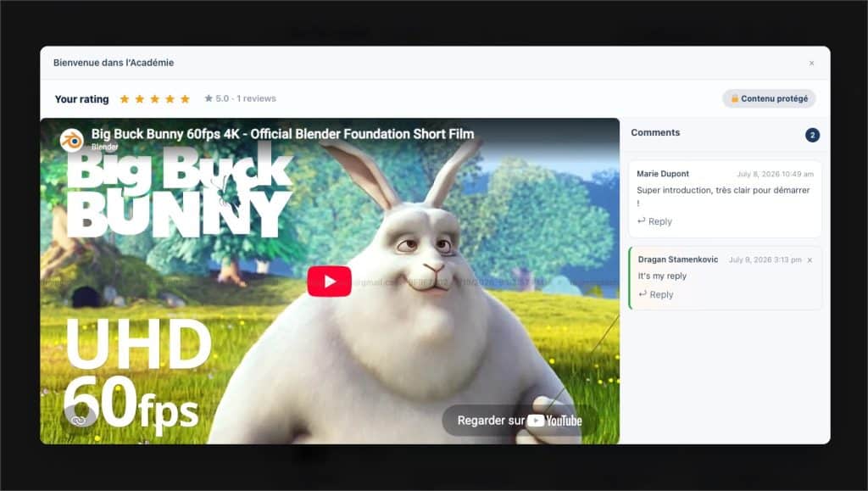Screen dimensions: 868x491
Task: Click the Contenu protégé badge
Action: pos(769,98)
